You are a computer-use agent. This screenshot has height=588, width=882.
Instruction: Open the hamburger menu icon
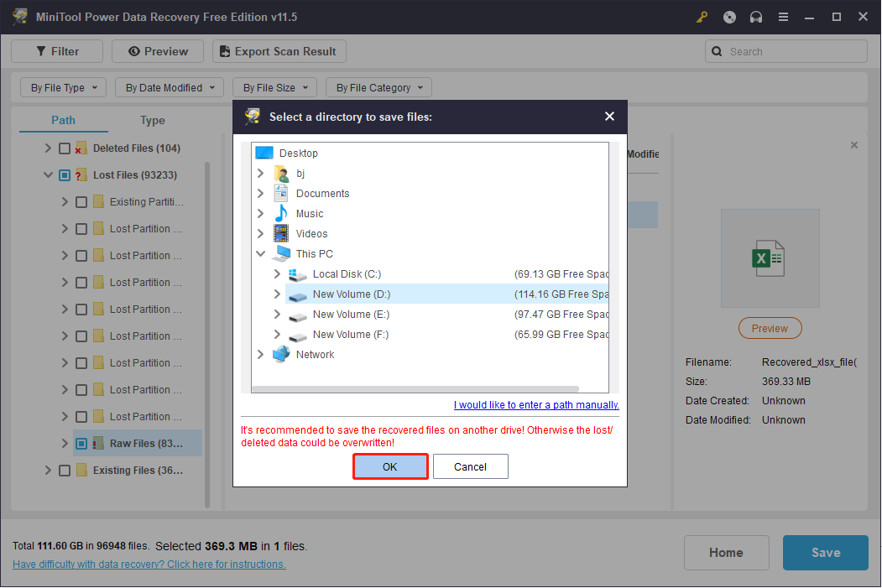coord(783,17)
